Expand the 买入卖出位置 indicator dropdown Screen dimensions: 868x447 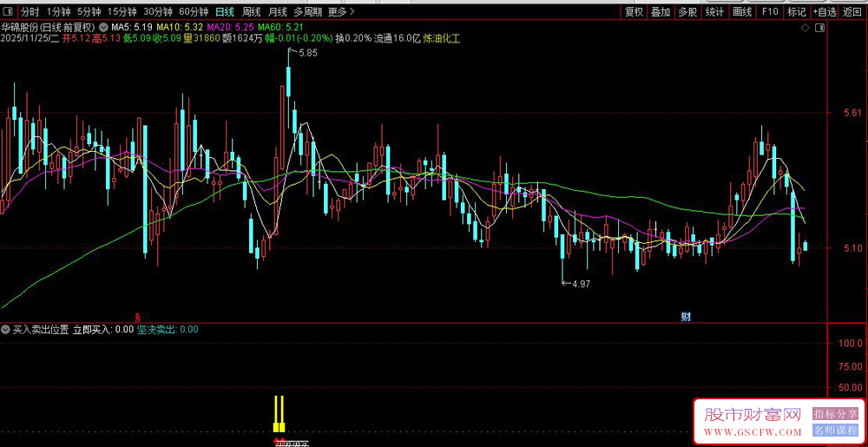coord(5,330)
